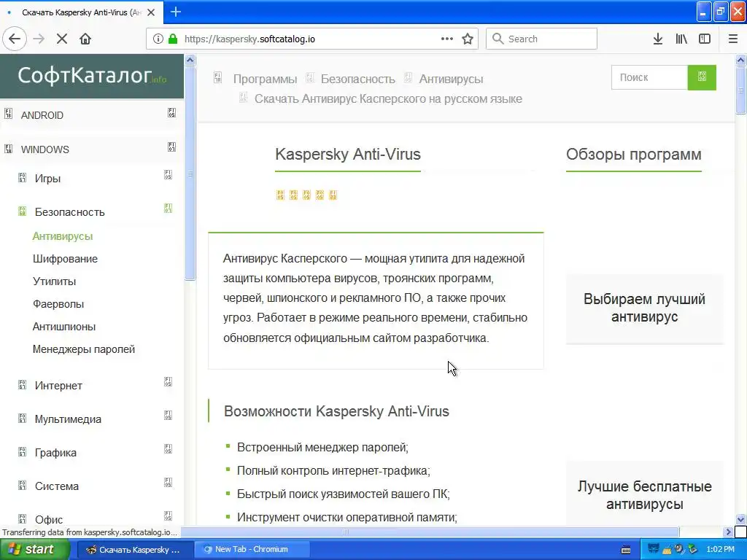The image size is (747, 560).
Task: Open the Downloads arrow icon
Action: [658, 39]
